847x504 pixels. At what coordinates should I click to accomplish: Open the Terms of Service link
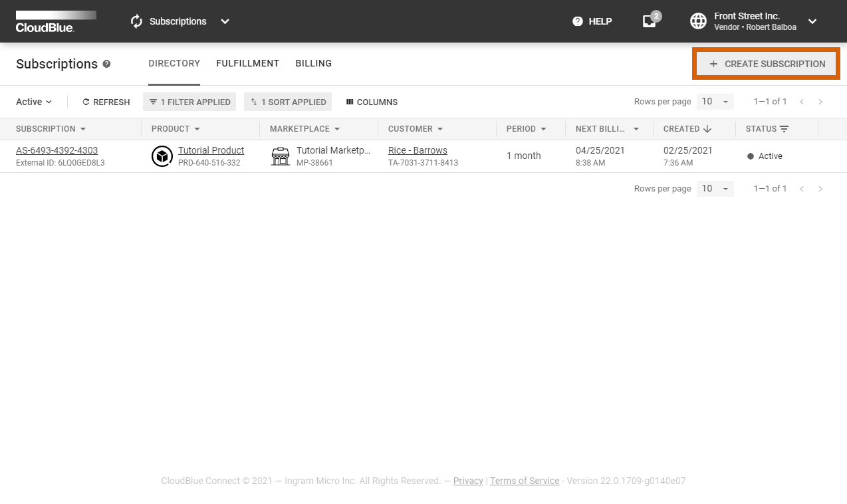tap(525, 481)
